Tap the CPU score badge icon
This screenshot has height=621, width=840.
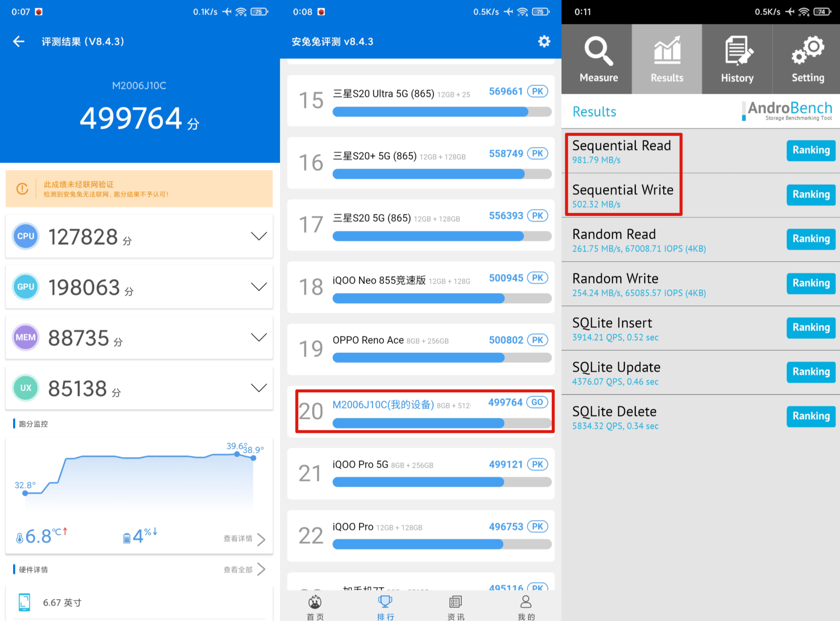coord(25,236)
